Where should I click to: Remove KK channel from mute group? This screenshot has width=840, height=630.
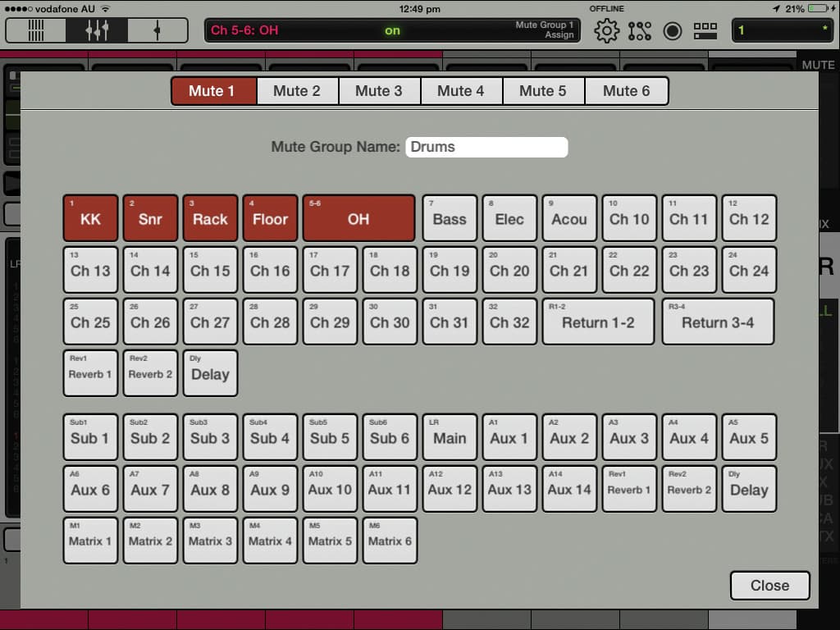coord(90,218)
